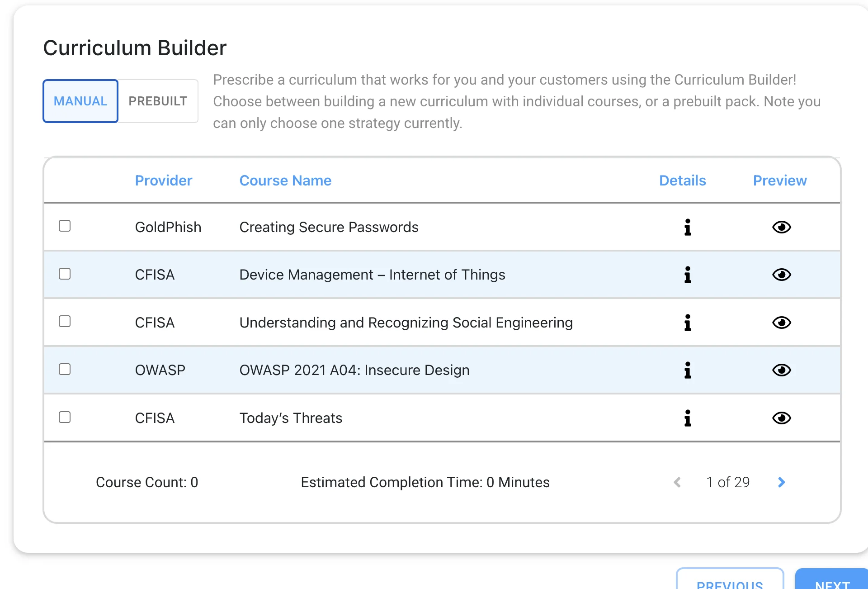
Task: View info for OWASP 2021 A04 course
Action: click(687, 370)
